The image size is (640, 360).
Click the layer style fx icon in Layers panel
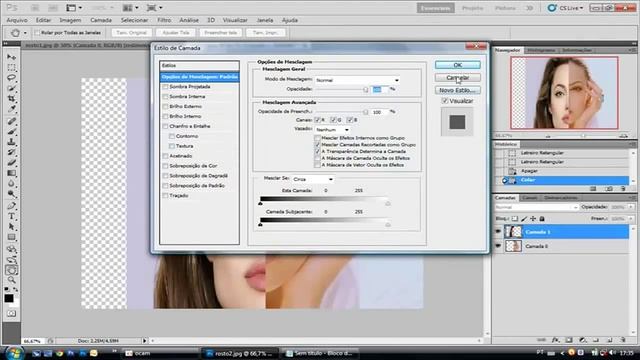click(x=556, y=340)
